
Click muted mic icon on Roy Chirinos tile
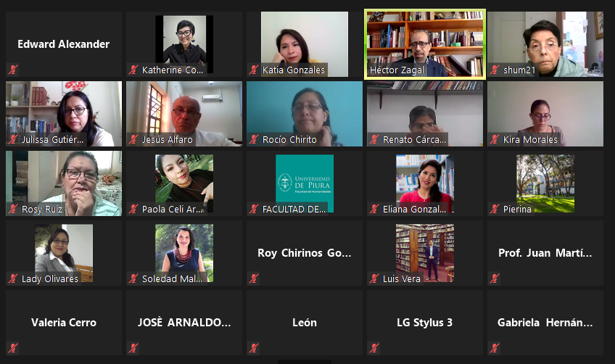pyautogui.click(x=254, y=278)
